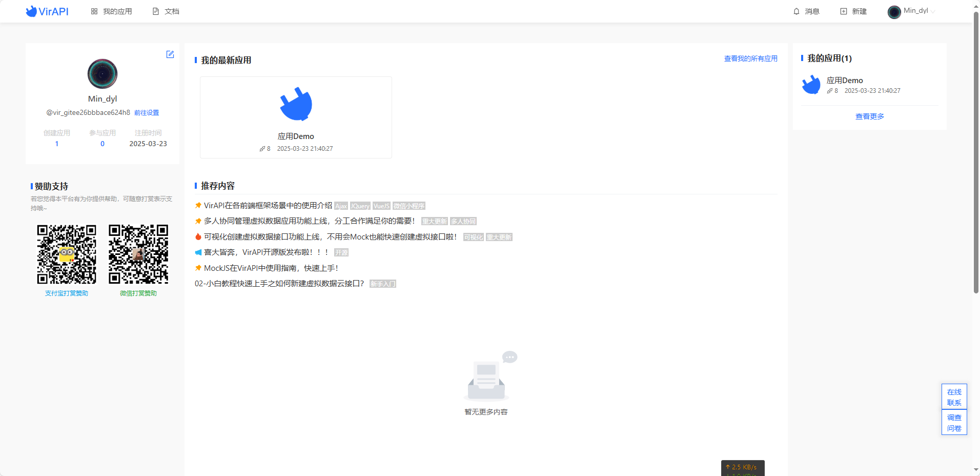Open the 文档 menu item
The height and width of the screenshot is (476, 980).
click(166, 11)
